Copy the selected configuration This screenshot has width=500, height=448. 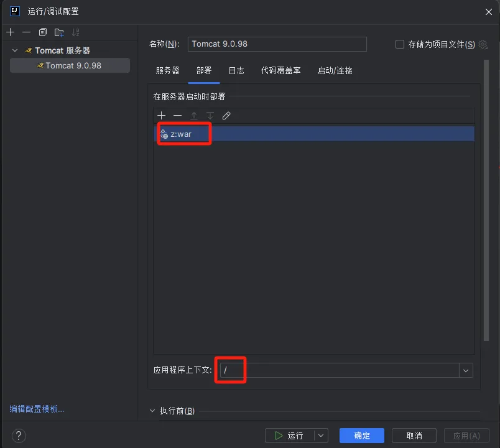tap(43, 32)
